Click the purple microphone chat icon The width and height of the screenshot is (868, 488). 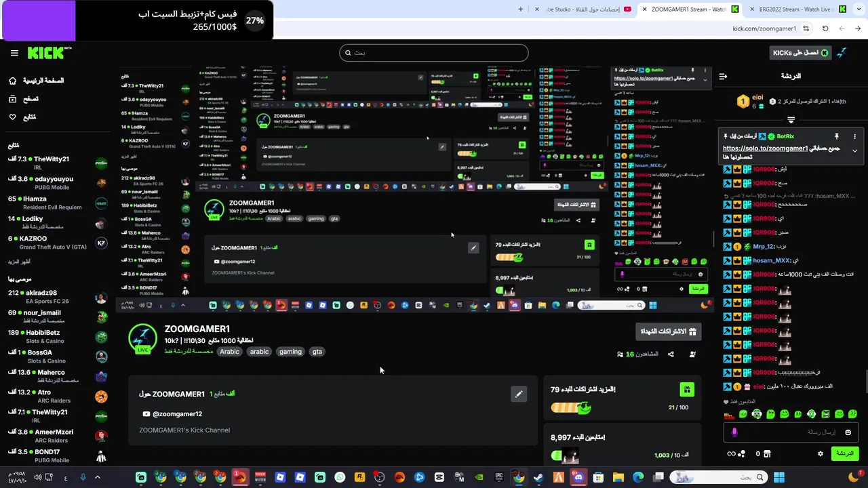click(x=734, y=432)
